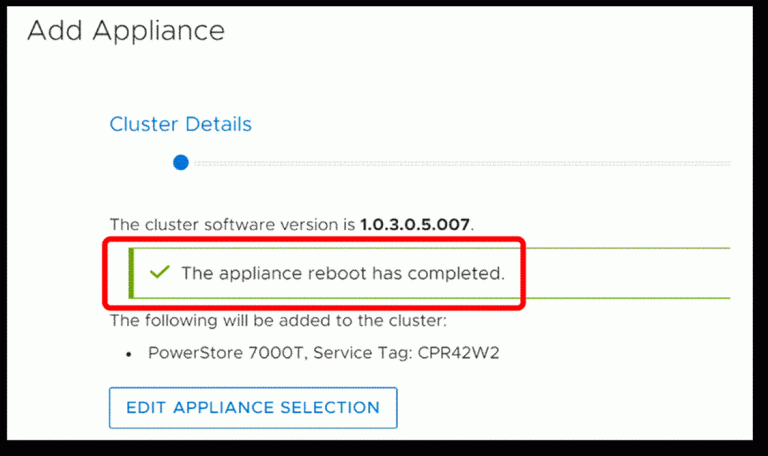Viewport: 768px width, 456px height.
Task: Click the Add Appliance dialog title
Action: (x=126, y=30)
